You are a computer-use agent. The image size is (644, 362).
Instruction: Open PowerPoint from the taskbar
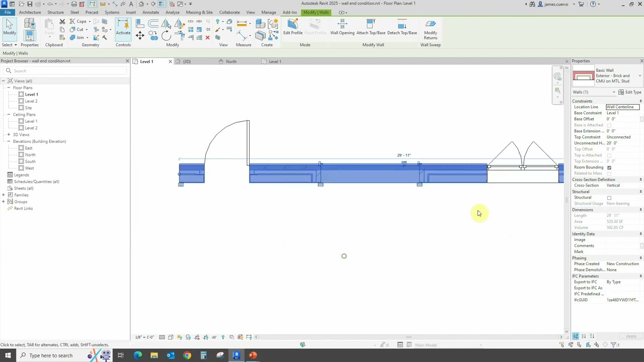tap(253, 355)
